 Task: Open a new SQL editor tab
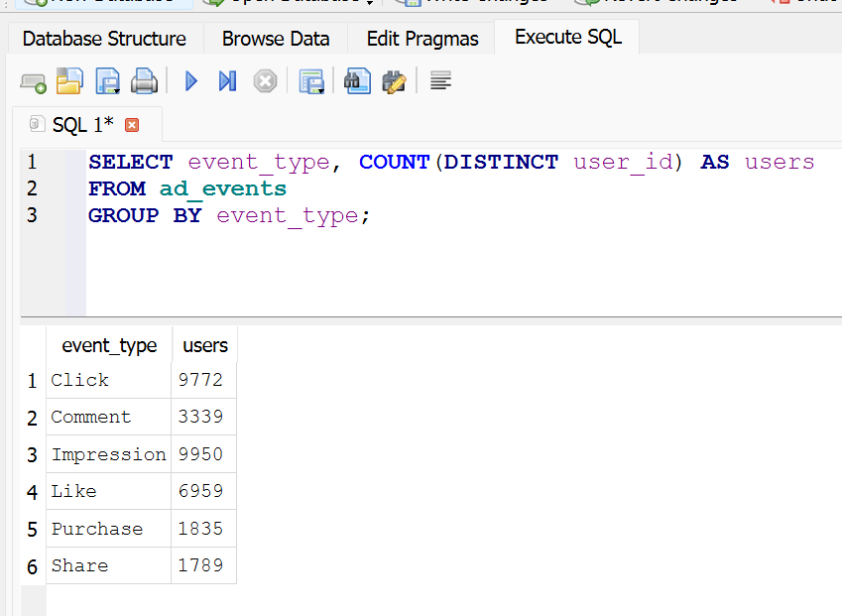(x=33, y=81)
